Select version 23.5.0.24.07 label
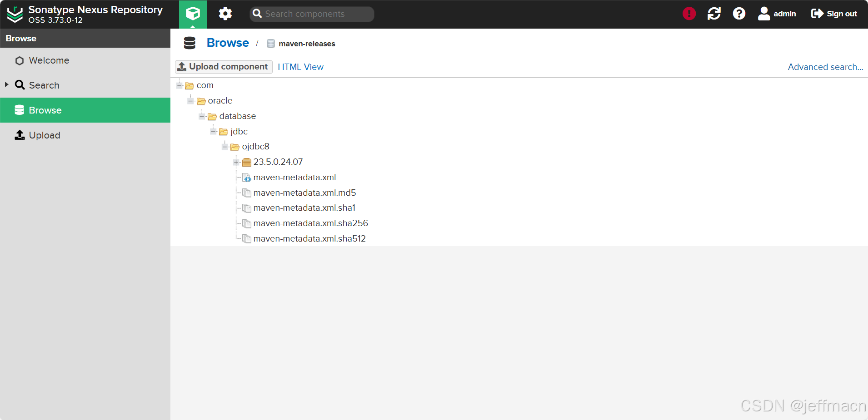Viewport: 868px width, 420px height. (278, 162)
